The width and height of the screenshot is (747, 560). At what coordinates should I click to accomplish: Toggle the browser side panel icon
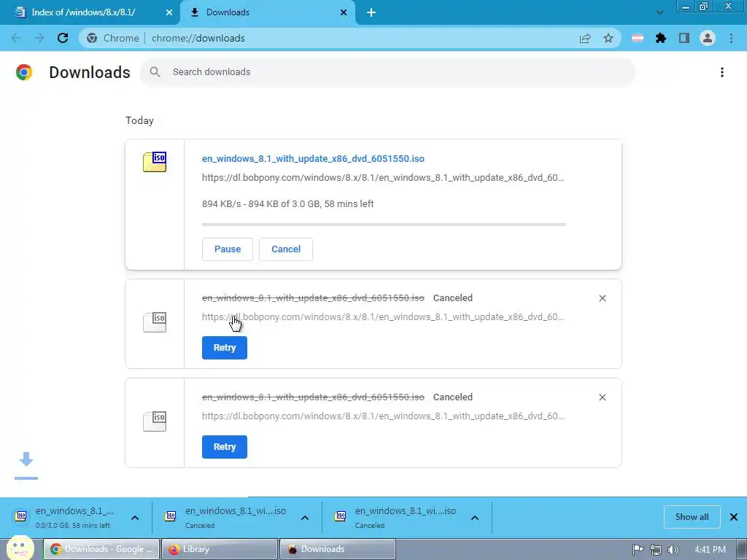pyautogui.click(x=684, y=38)
